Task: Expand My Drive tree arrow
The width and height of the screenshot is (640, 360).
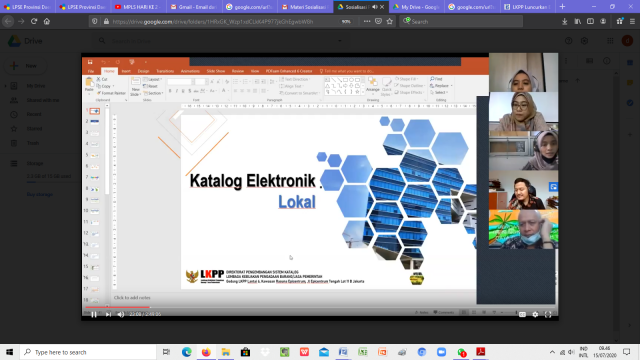Action: (x=5, y=86)
